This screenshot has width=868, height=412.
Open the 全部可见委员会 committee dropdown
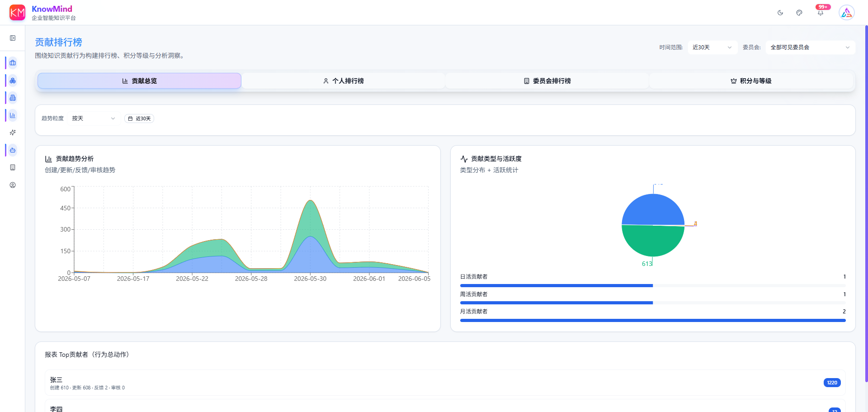click(x=810, y=47)
